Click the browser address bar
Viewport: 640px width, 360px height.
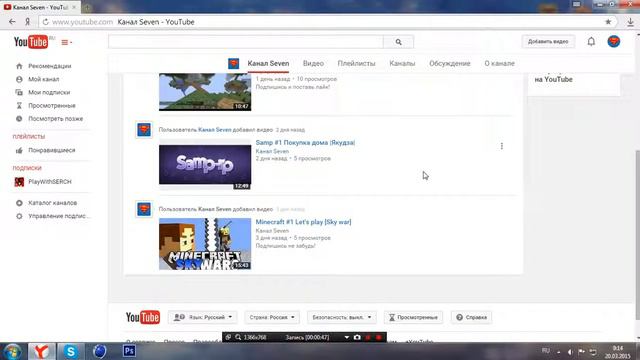[322, 22]
